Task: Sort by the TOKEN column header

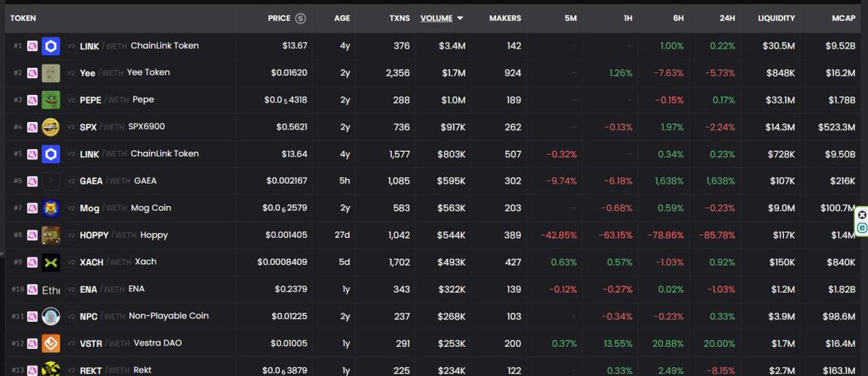Action: pyautogui.click(x=23, y=18)
